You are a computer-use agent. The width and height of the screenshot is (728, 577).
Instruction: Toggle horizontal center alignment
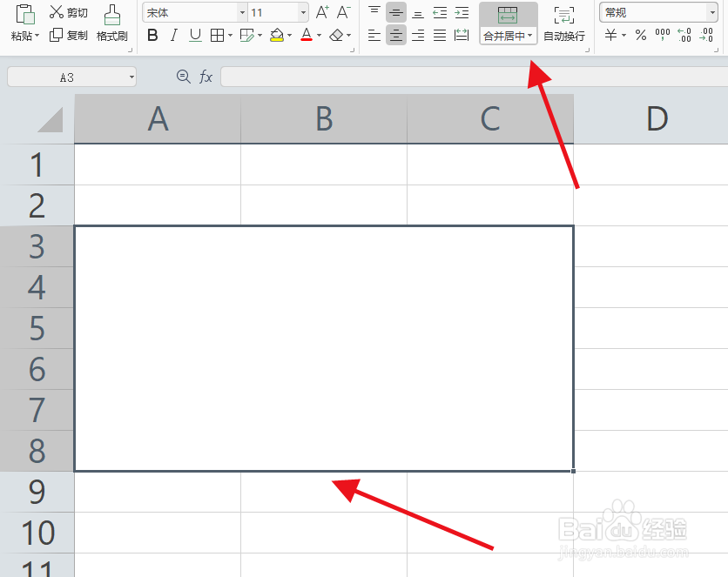[396, 36]
